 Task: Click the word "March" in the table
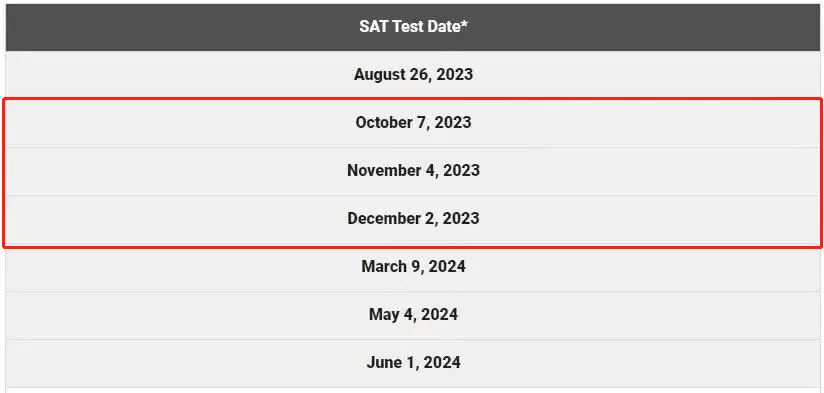[379, 266]
